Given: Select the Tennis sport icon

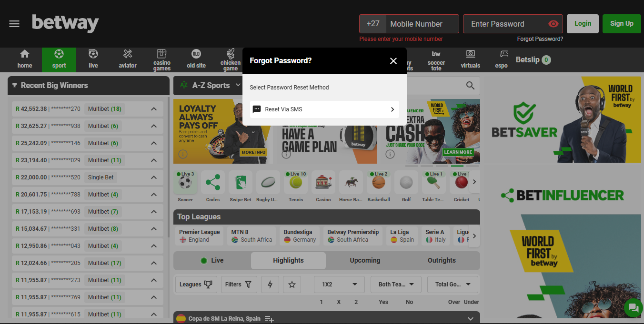Looking at the screenshot, I should tap(295, 182).
